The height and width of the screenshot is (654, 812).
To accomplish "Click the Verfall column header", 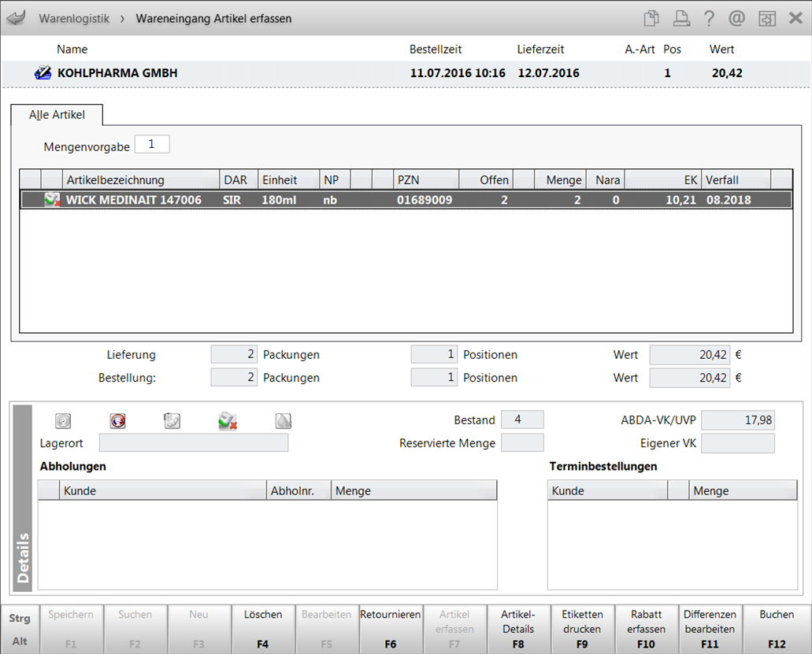I will click(x=736, y=180).
